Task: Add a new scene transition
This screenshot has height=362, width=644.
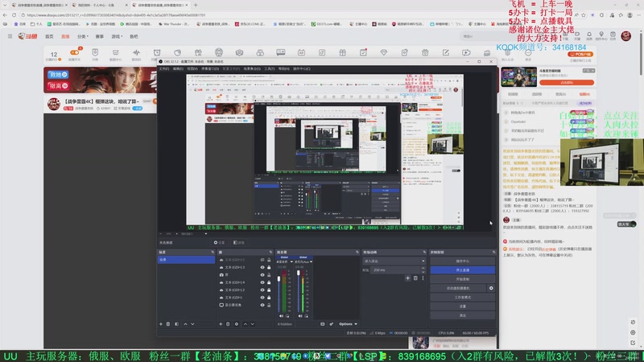Action: pyautogui.click(x=408, y=278)
